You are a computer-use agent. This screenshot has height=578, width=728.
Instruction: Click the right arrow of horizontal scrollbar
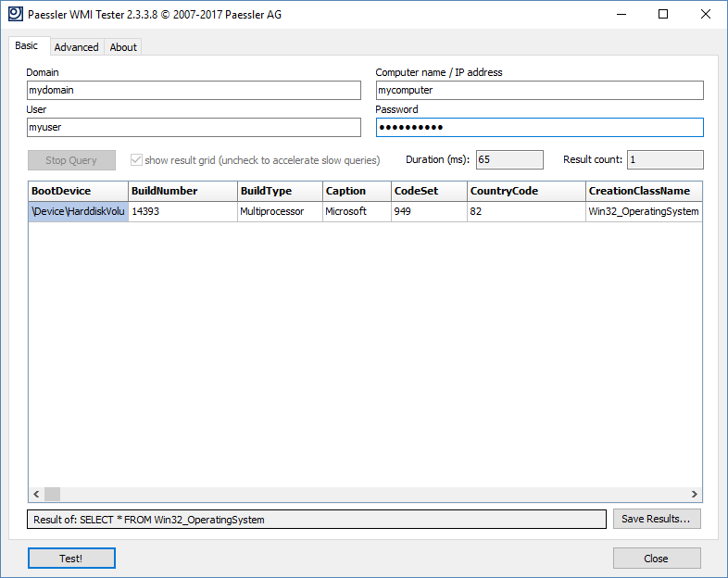point(694,494)
